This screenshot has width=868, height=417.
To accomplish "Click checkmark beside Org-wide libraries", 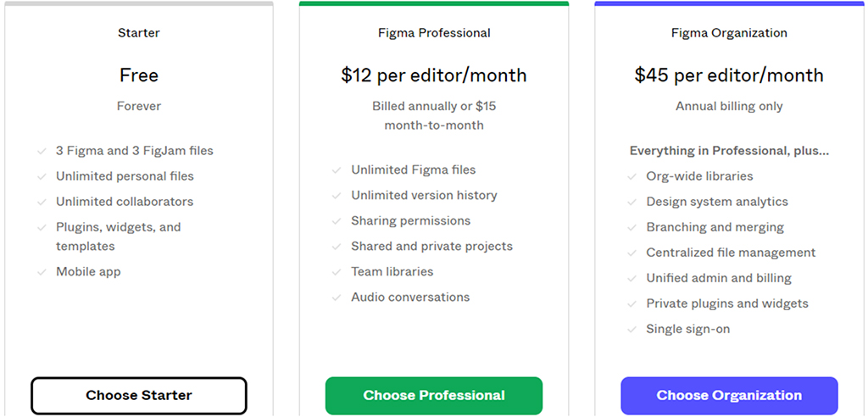I will [632, 176].
